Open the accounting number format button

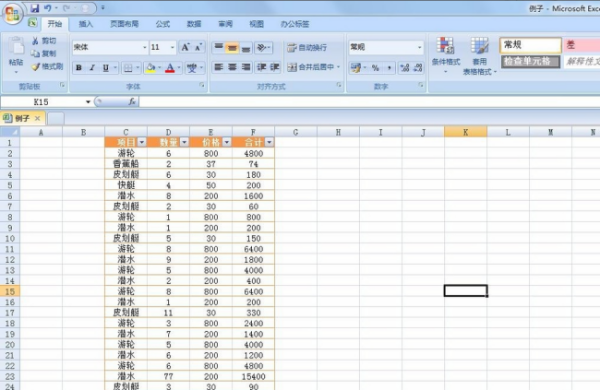pos(355,68)
